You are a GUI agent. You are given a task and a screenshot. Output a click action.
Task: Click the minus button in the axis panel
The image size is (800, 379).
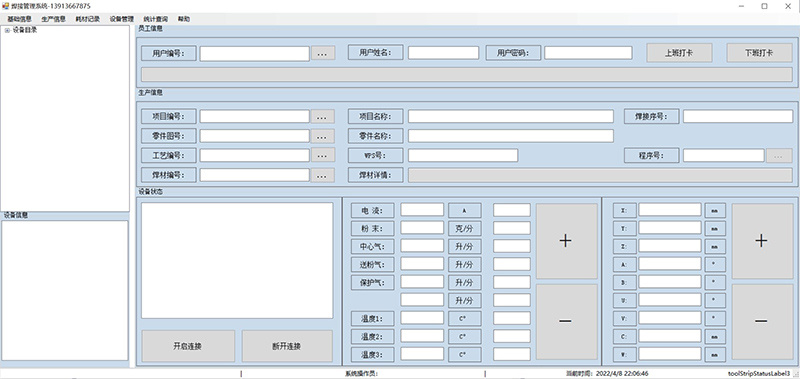point(762,321)
